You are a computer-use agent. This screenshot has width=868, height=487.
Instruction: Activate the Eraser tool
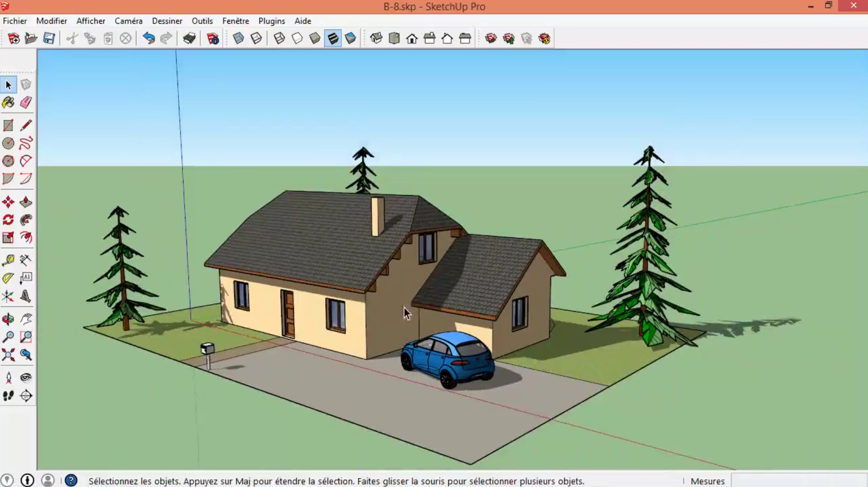coord(26,103)
